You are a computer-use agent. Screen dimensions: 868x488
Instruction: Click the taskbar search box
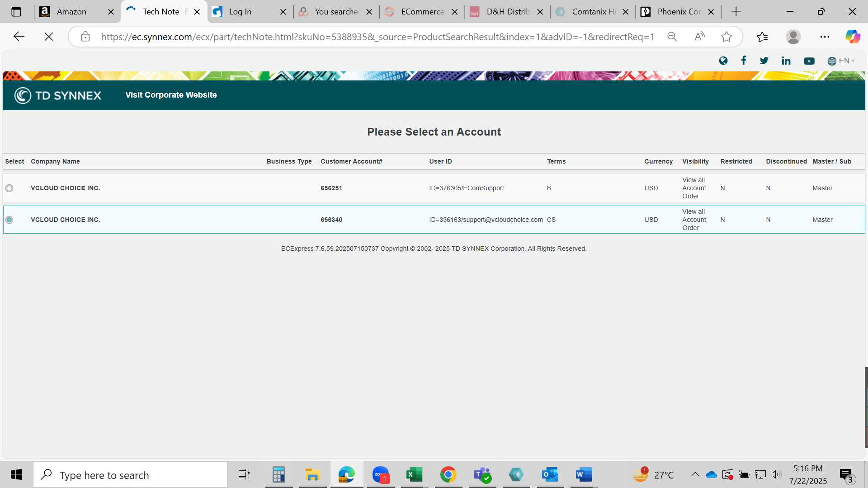[130, 475]
